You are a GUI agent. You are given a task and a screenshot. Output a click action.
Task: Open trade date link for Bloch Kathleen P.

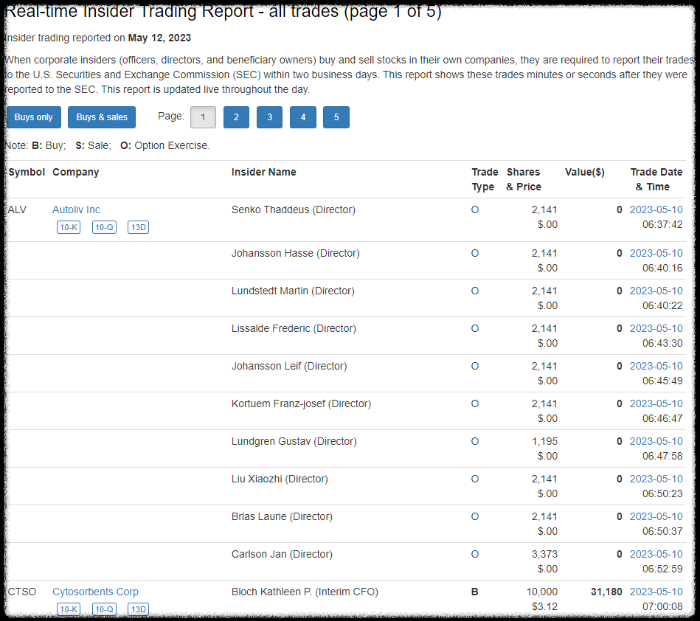point(656,592)
